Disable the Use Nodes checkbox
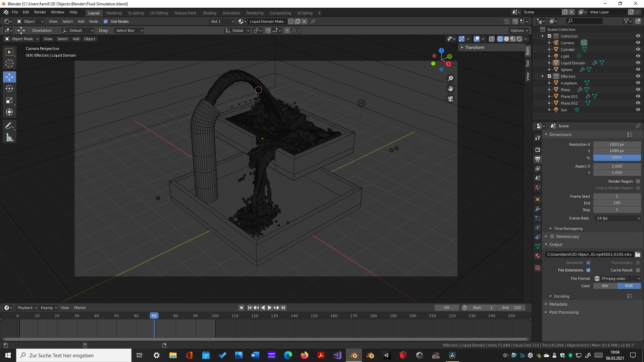Viewport: 644px width, 362px height. click(x=106, y=21)
